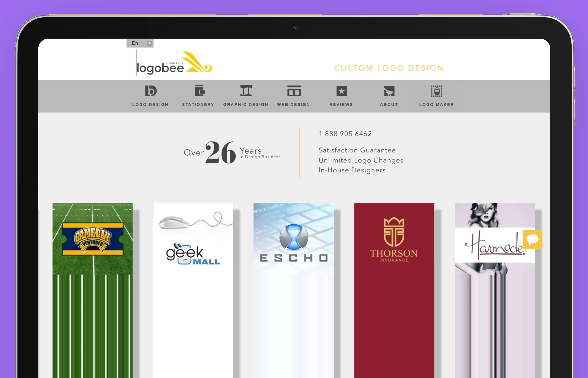The image size is (588, 378).
Task: Click the logobee logo
Action: pyautogui.click(x=174, y=63)
